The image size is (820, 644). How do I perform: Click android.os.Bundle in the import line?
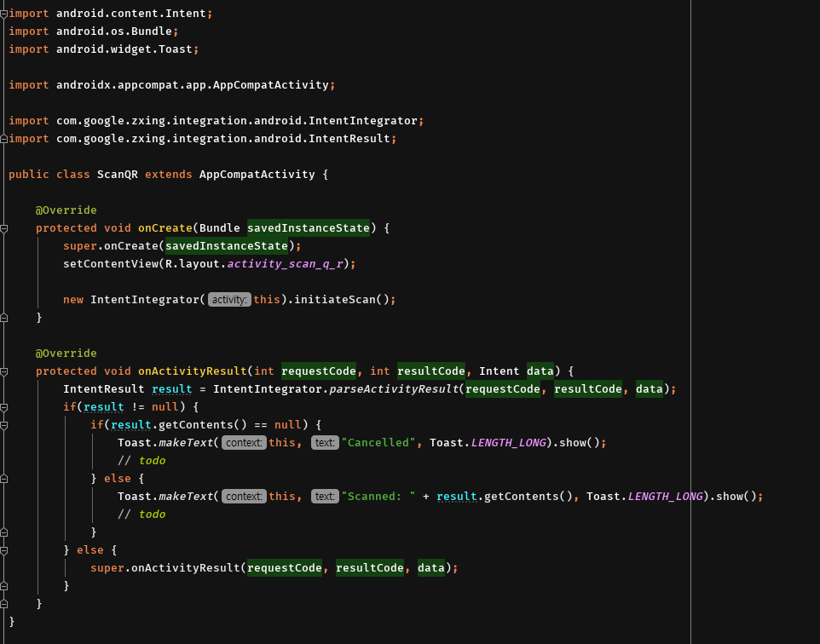click(114, 32)
